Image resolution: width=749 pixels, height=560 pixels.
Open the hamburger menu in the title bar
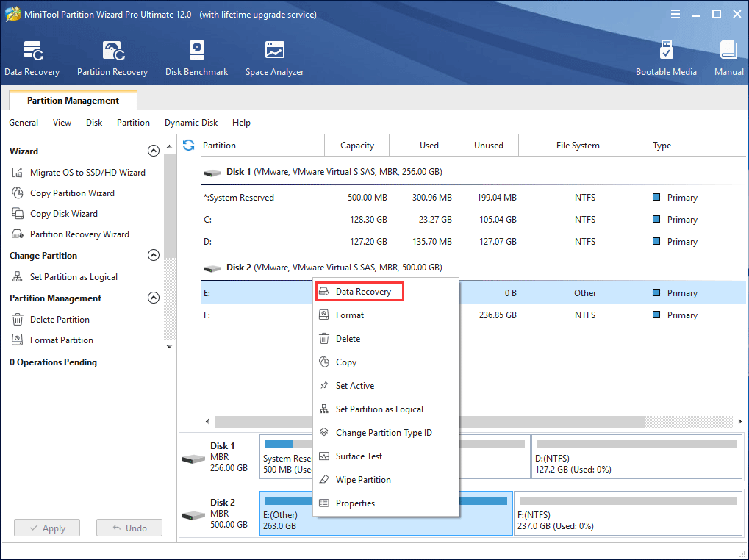pyautogui.click(x=675, y=13)
